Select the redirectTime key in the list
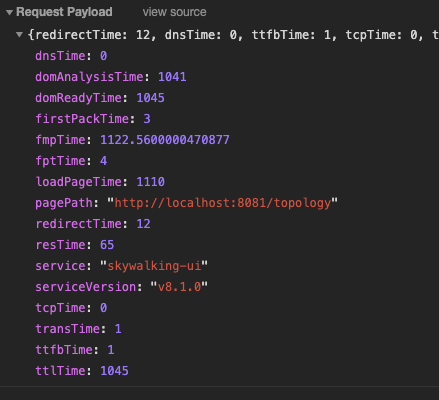 pos(78,224)
